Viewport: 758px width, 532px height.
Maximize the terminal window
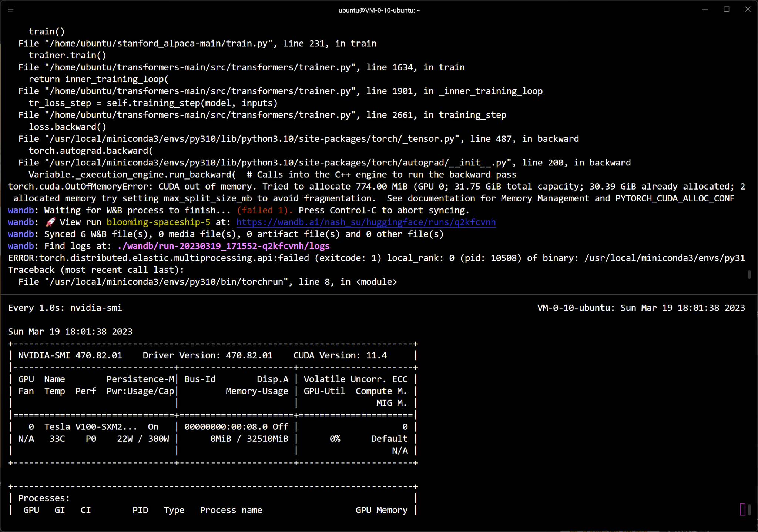[x=727, y=9]
